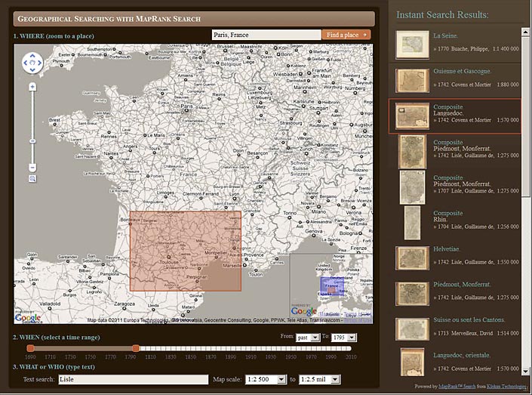Click the magnifier box-zoom icon under zoom slider
The width and height of the screenshot is (532, 395).
tap(32, 178)
